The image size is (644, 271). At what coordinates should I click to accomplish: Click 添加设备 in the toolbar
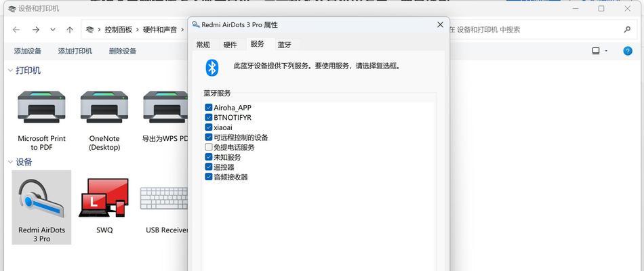28,51
